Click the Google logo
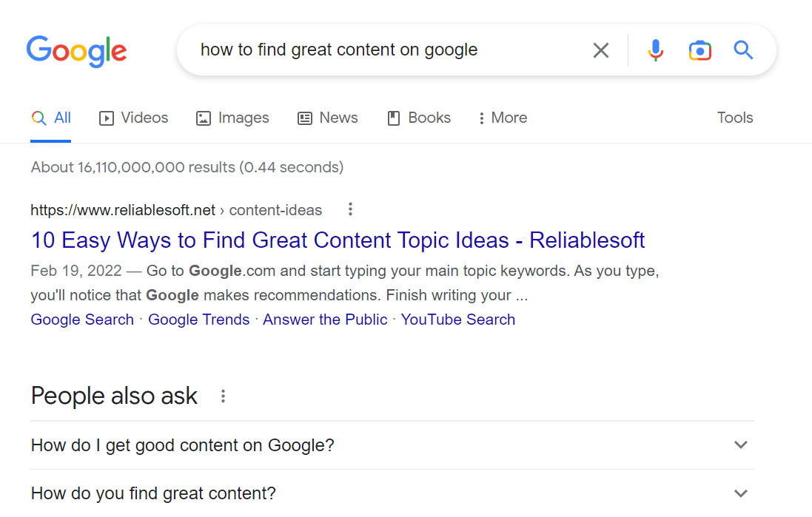Image resolution: width=812 pixels, height=517 pixels. tap(77, 51)
